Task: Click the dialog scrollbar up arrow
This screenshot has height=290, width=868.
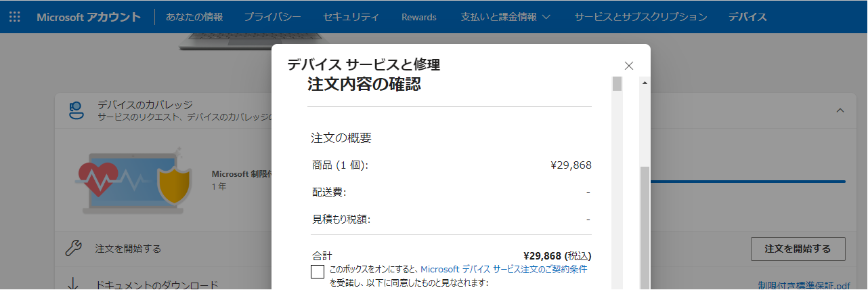Action: (644, 82)
